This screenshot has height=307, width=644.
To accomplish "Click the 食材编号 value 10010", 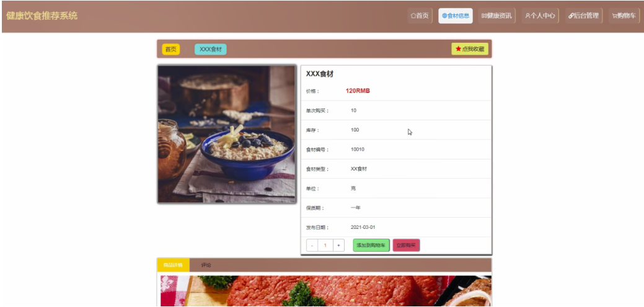I will (x=357, y=149).
